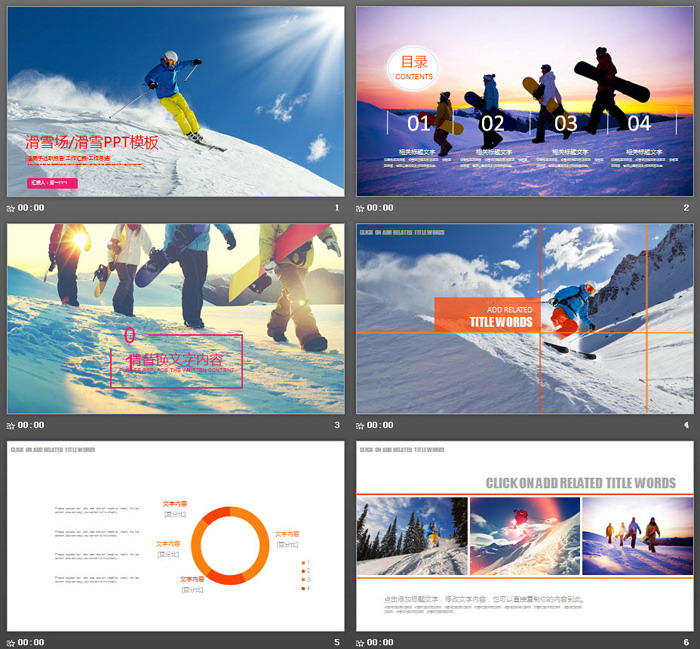Screen dimensions: 700x649
Task: Click slide number 5 below the chart slide
Action: click(x=337, y=643)
